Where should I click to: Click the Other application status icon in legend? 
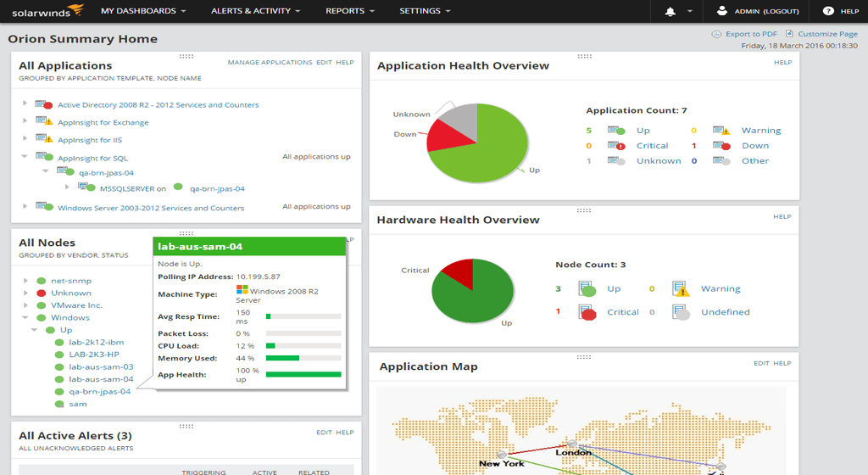coord(721,160)
